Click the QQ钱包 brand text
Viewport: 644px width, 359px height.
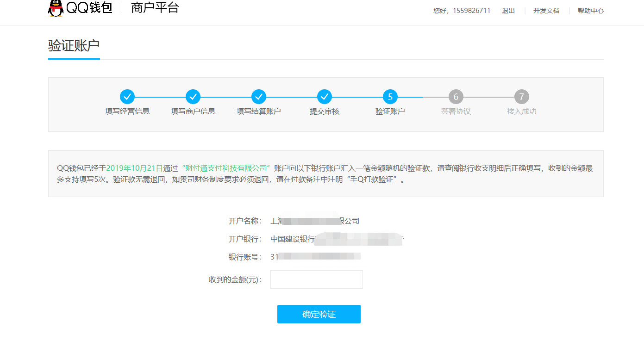[89, 8]
